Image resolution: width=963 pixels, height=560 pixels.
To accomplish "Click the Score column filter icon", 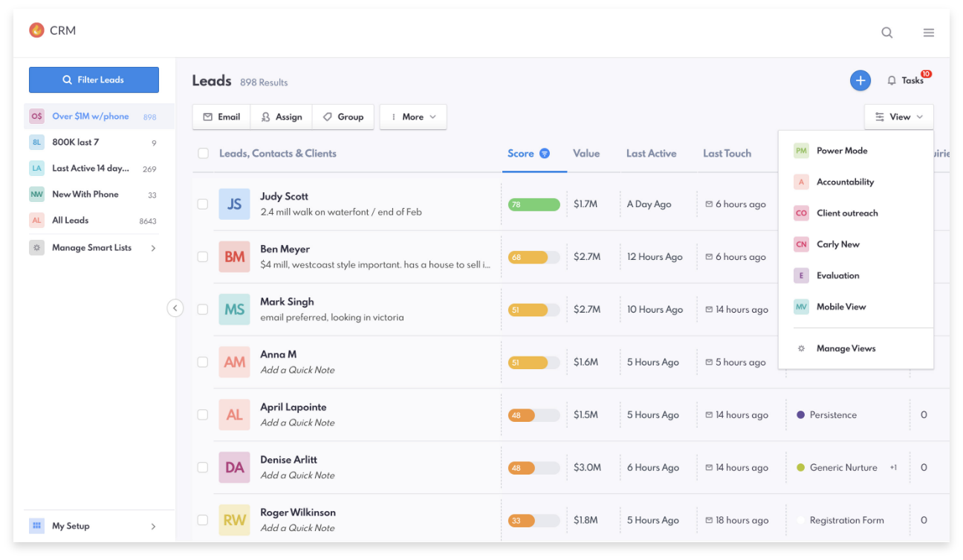I will 544,154.
